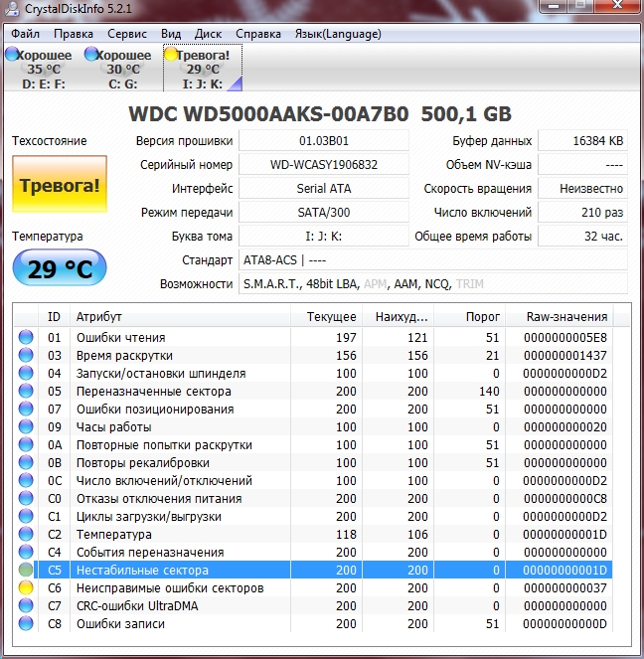Click the 29 °C temperature indicator
The height and width of the screenshot is (659, 644).
pos(60,268)
